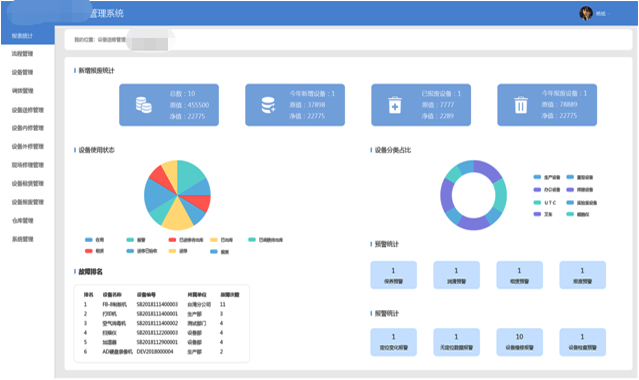Toggle the 在用 legend in the status pie

coord(95,240)
